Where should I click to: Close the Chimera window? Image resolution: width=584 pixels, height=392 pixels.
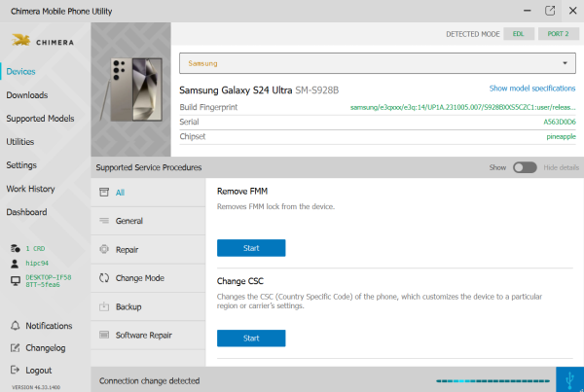pyautogui.click(x=573, y=11)
